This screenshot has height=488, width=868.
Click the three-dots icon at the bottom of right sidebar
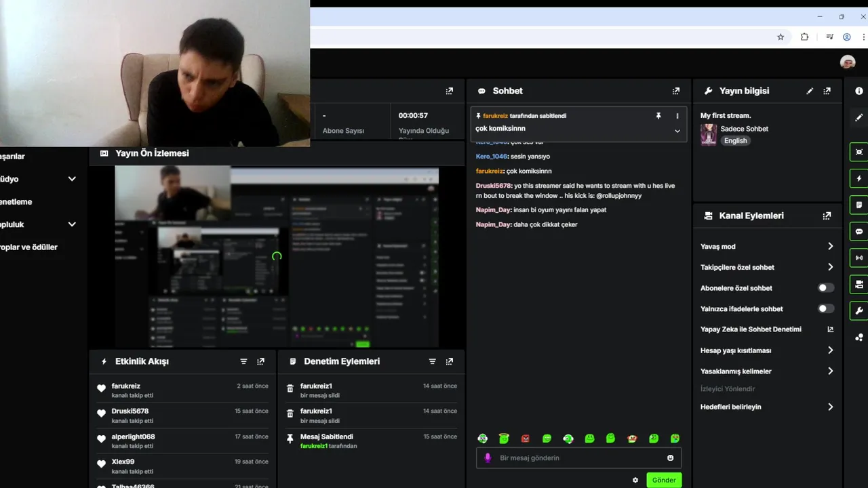859,337
